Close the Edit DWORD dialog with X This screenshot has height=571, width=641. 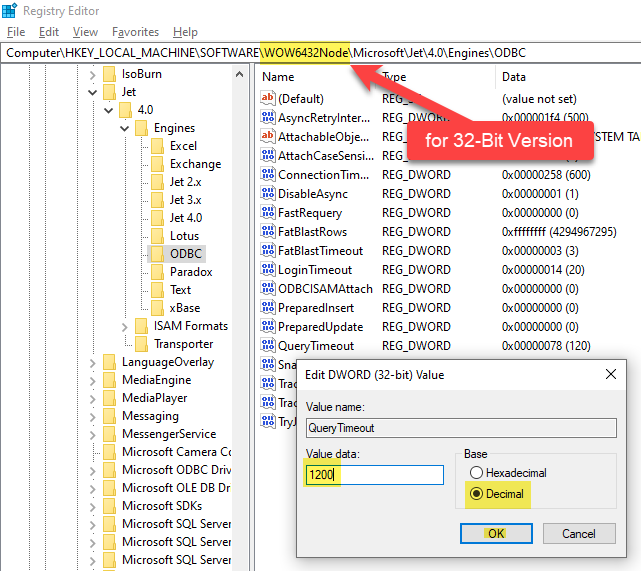611,374
